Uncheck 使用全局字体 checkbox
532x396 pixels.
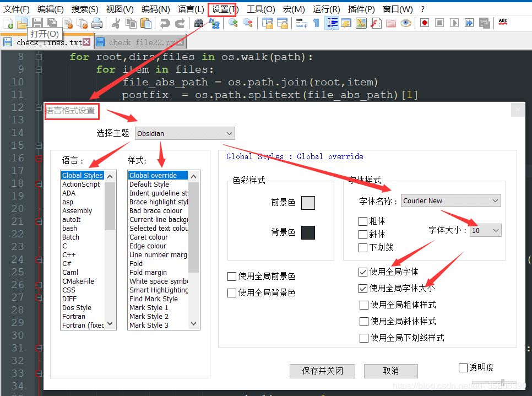point(363,272)
